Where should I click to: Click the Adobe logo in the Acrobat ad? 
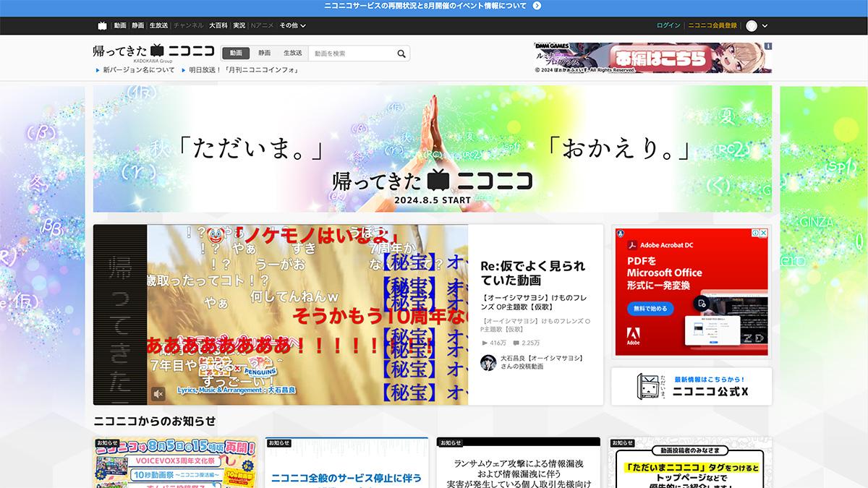[x=634, y=335]
